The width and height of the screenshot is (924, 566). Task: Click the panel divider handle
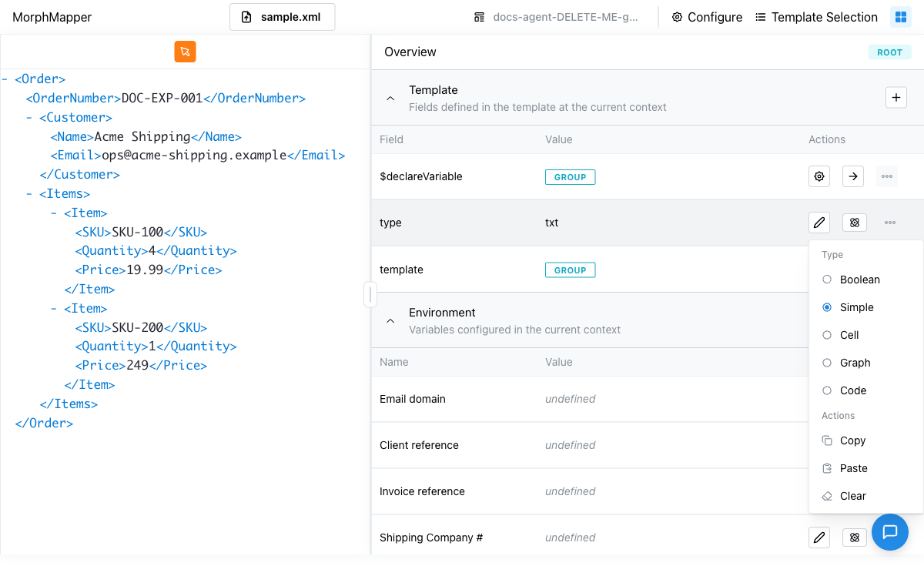[370, 294]
